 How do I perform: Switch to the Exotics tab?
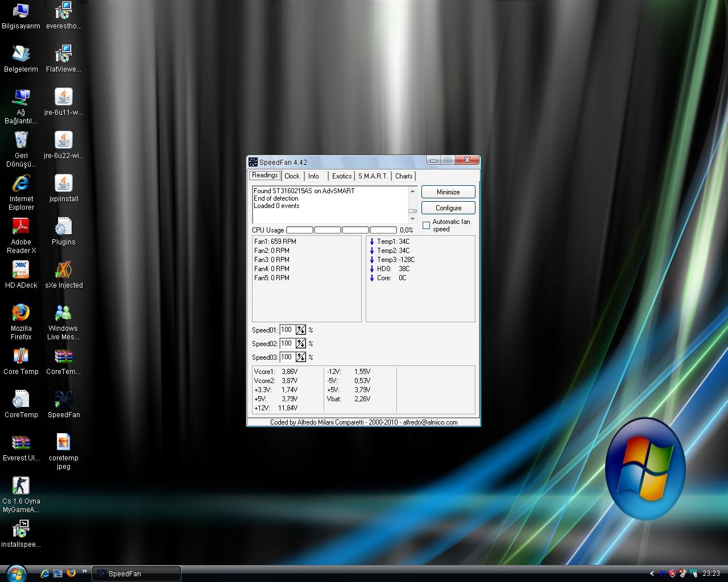(x=342, y=176)
